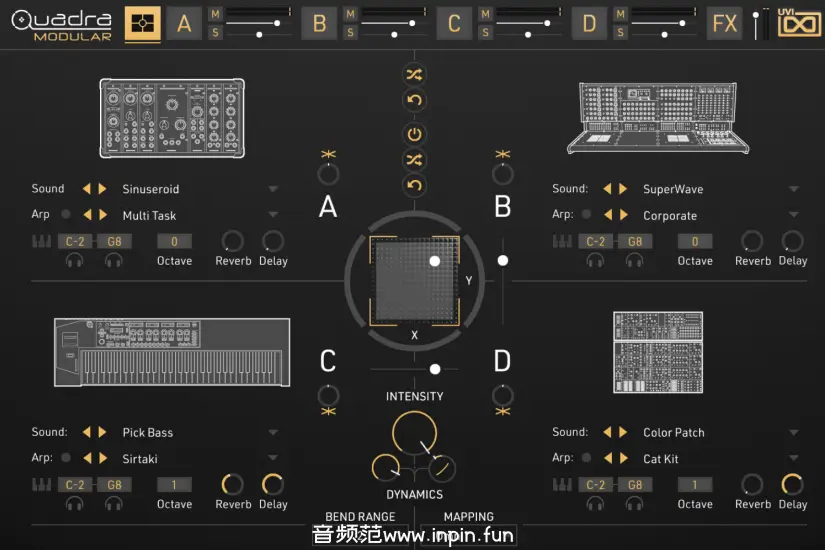Click the horizontal X slider handle below pad

pyautogui.click(x=435, y=369)
